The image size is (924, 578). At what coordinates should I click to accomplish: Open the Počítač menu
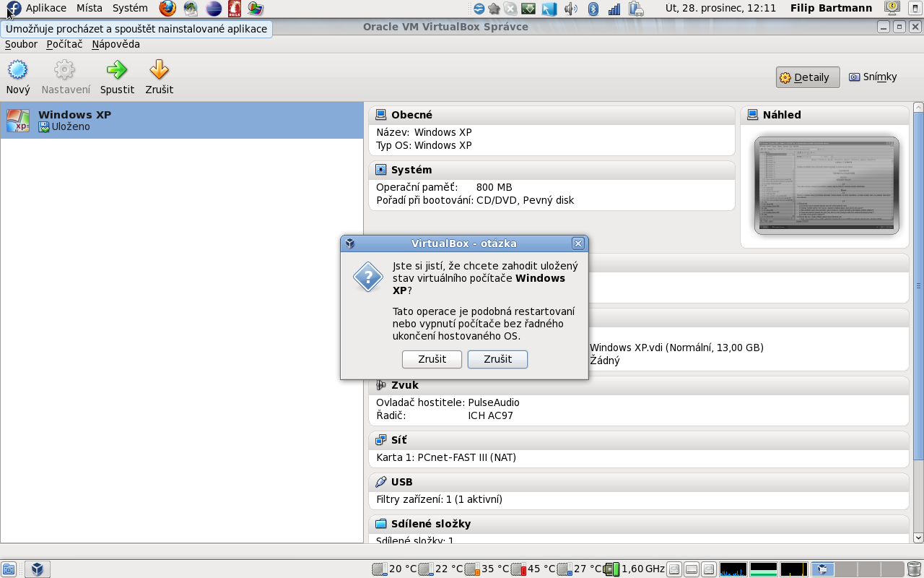tap(64, 44)
